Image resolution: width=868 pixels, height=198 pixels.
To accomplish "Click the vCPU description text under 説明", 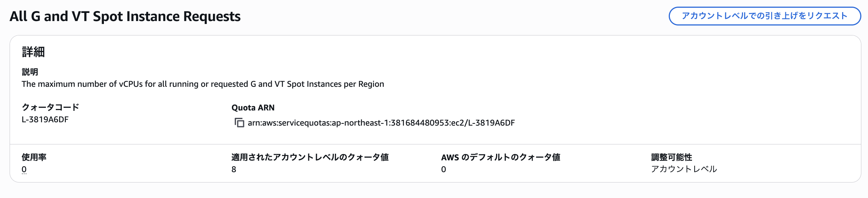I will (x=203, y=84).
